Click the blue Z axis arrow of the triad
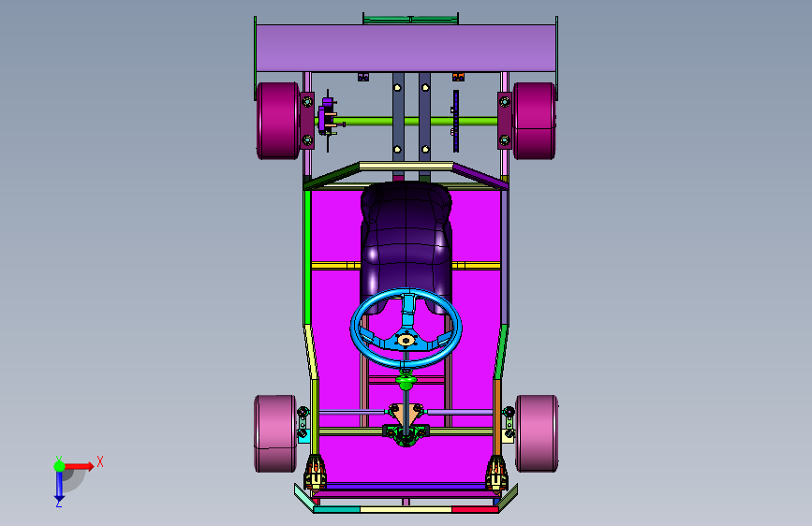Screen dimensions: 812x526 pos(59,487)
